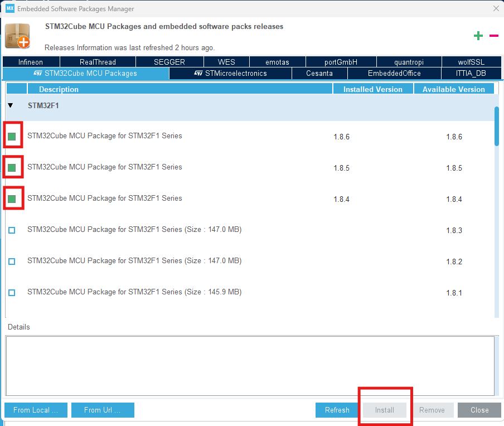The height and width of the screenshot is (426, 504).
Task: Open the EmbeddedOffice tab
Action: (x=394, y=73)
